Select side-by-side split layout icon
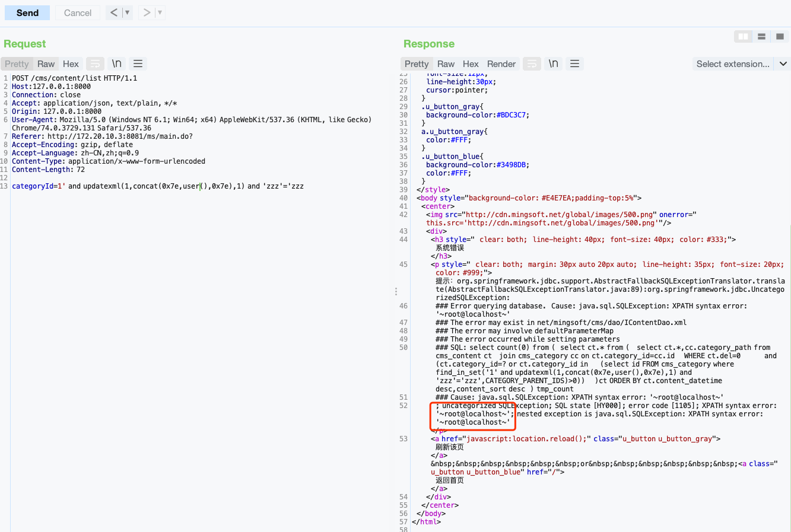Image resolution: width=791 pixels, height=532 pixels. click(743, 37)
